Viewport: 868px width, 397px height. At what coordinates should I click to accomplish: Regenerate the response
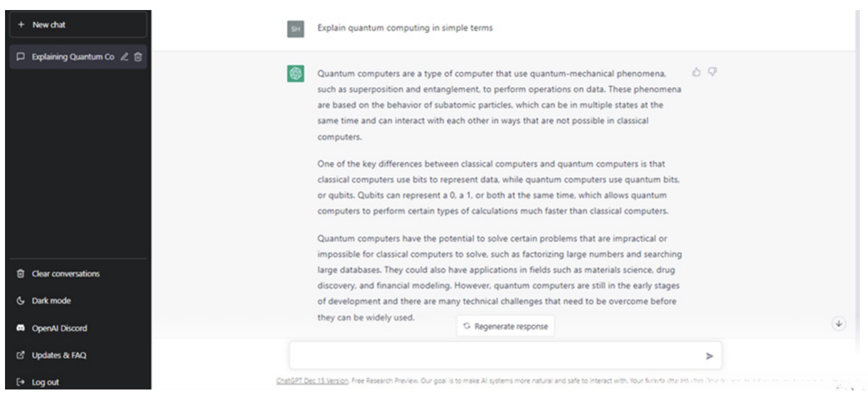pyautogui.click(x=505, y=326)
